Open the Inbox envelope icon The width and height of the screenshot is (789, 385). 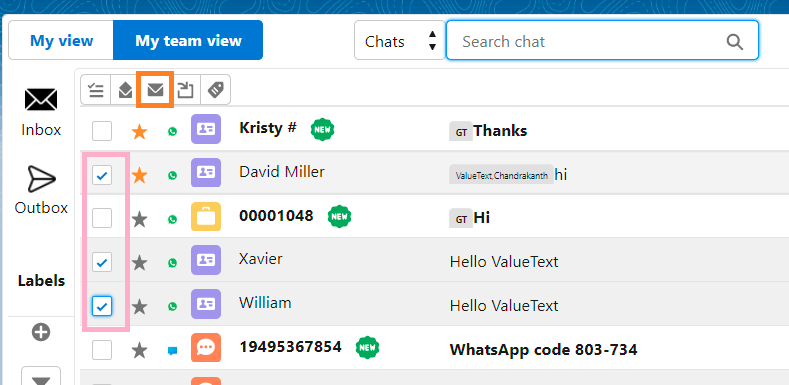click(41, 99)
